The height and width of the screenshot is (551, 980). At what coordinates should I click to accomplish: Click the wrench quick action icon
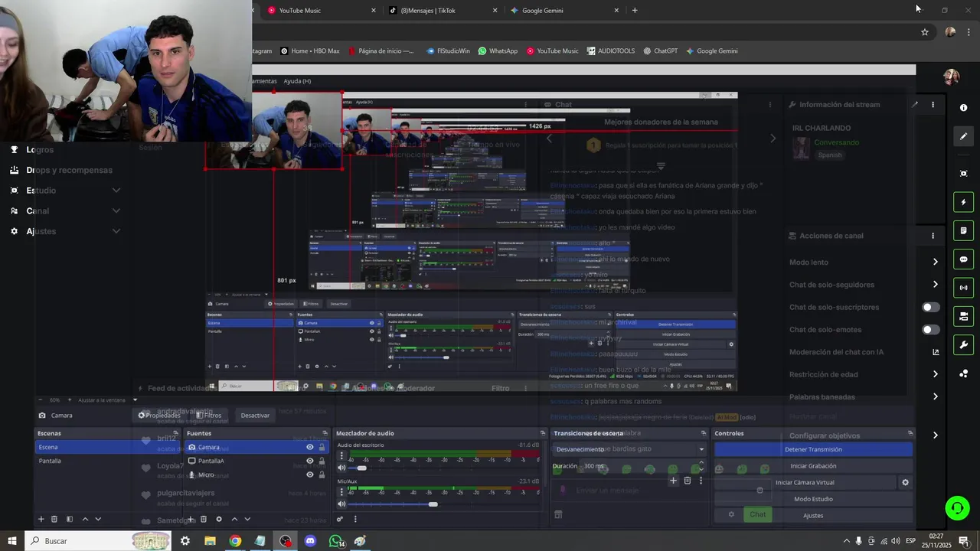tap(964, 345)
